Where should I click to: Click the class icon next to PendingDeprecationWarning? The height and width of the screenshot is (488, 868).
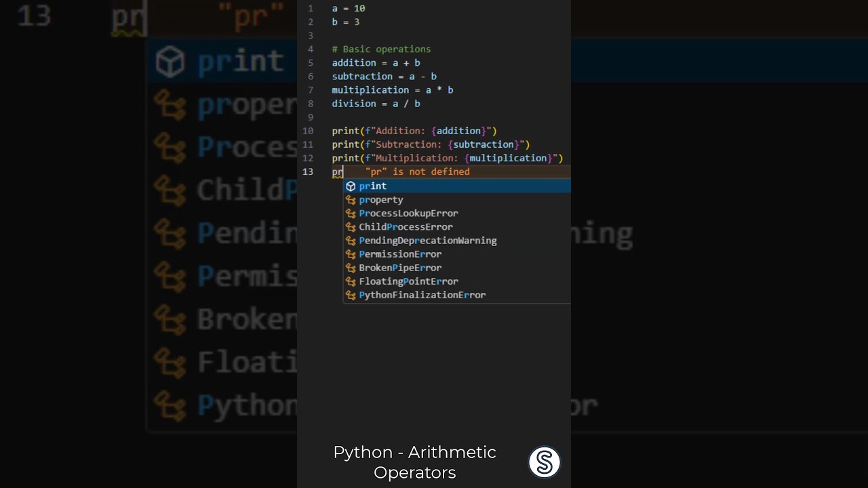(351, 240)
